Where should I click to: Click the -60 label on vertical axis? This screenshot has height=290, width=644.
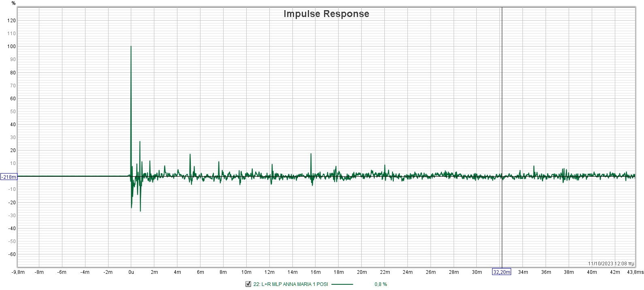pyautogui.click(x=12, y=254)
